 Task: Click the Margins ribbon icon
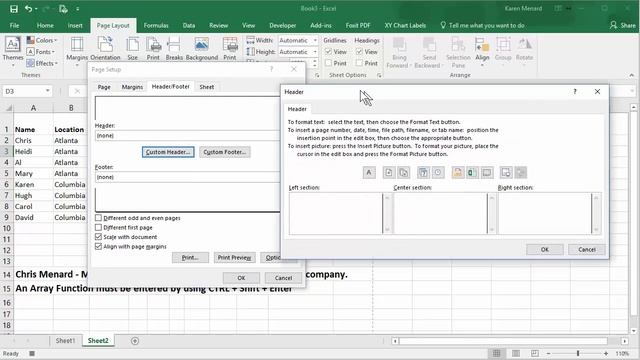click(77, 49)
